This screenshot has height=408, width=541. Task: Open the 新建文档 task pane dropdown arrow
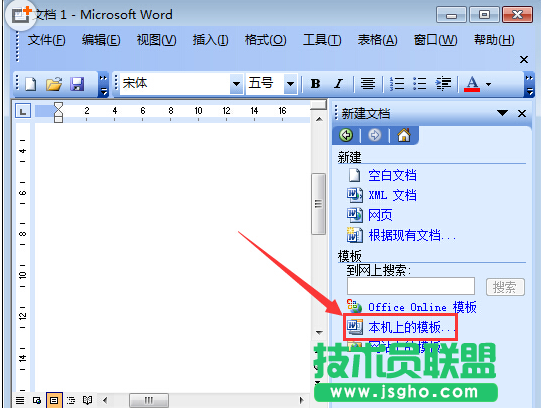pyautogui.click(x=502, y=113)
